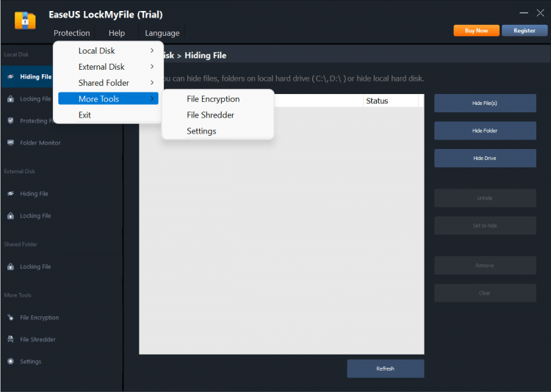
Task: Click the eye icon for Local Disk Hiding File
Action: pyautogui.click(x=10, y=76)
